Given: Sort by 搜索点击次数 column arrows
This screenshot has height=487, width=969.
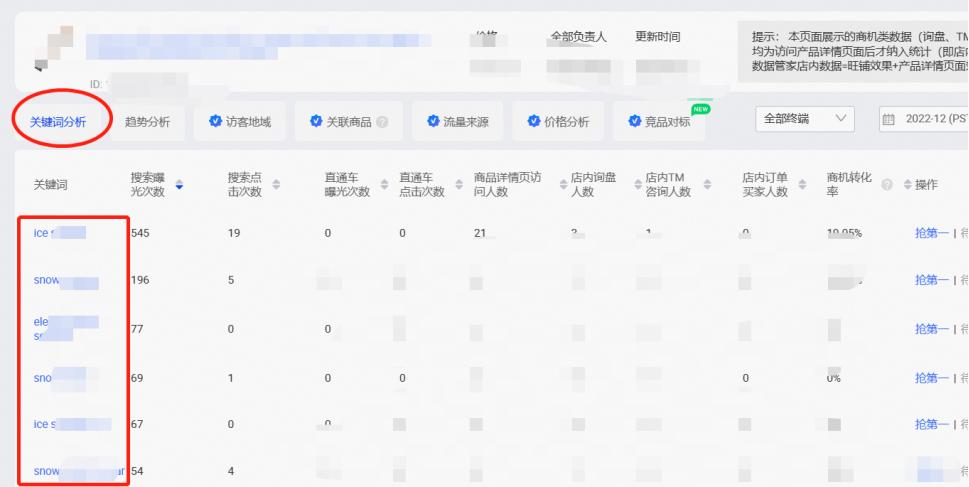Looking at the screenshot, I should 276,184.
